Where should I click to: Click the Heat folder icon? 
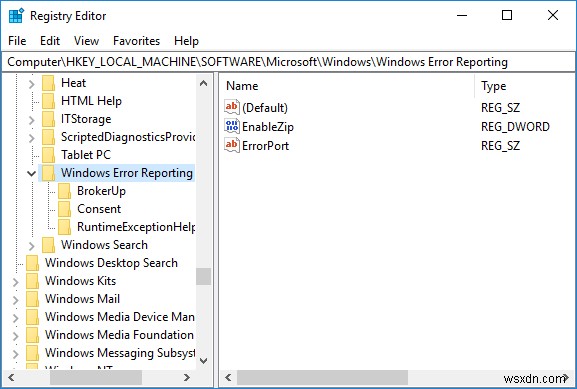click(x=48, y=83)
